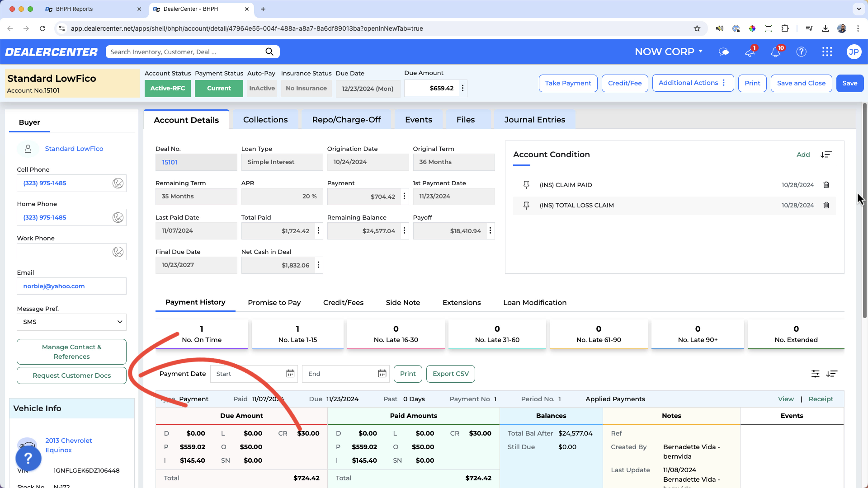Select the Extensions tab

tap(462, 303)
